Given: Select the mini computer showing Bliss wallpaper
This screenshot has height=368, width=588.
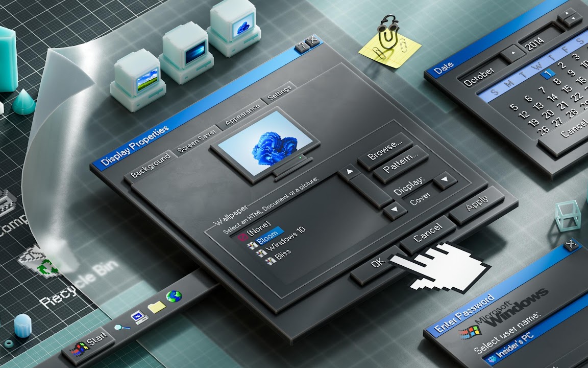Looking at the screenshot, I should click(x=138, y=80).
